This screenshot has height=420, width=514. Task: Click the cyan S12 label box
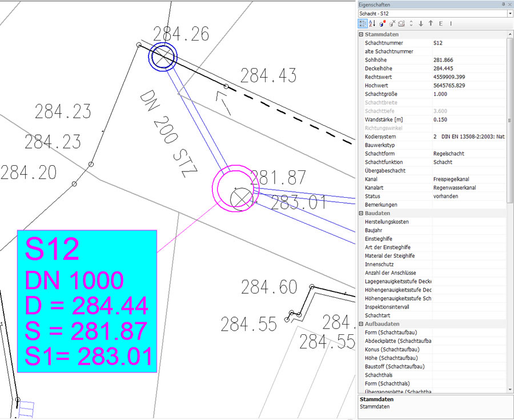pyautogui.click(x=87, y=301)
